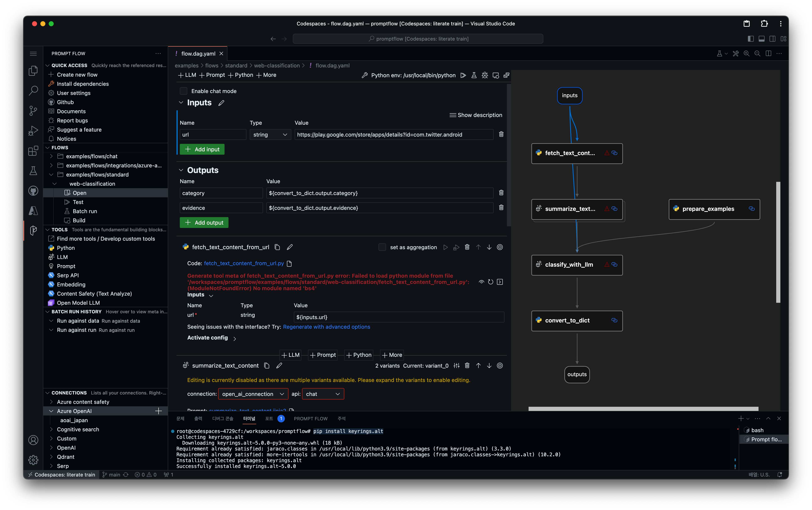Click the green Add output button
The image size is (812, 510).
pos(204,223)
